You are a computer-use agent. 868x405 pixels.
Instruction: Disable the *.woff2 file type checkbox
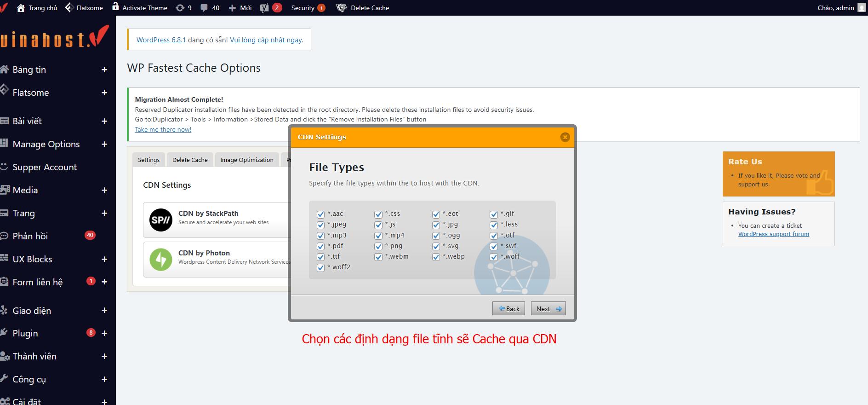(x=321, y=268)
